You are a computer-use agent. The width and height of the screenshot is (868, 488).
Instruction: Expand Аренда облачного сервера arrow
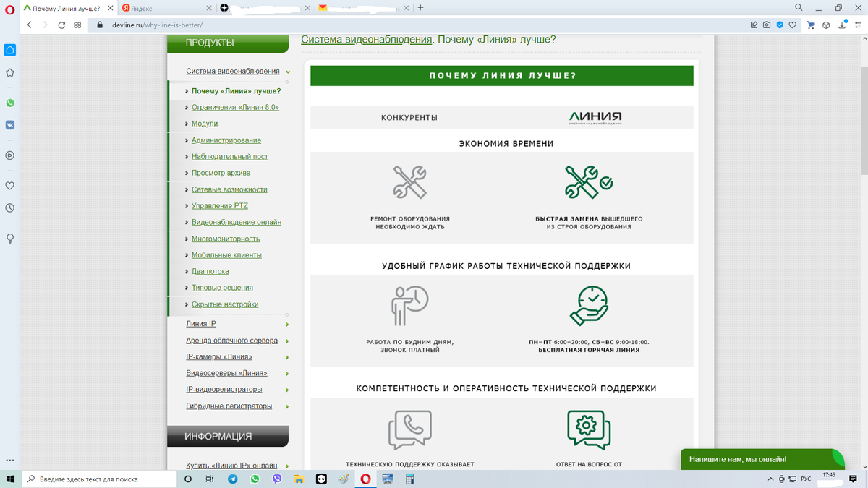287,341
